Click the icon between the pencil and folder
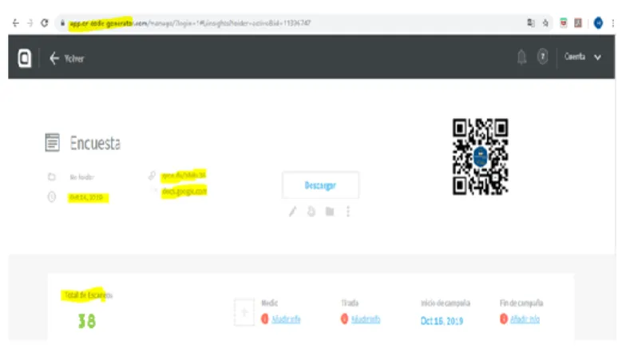Screen dimensions: 622x364 point(311,212)
